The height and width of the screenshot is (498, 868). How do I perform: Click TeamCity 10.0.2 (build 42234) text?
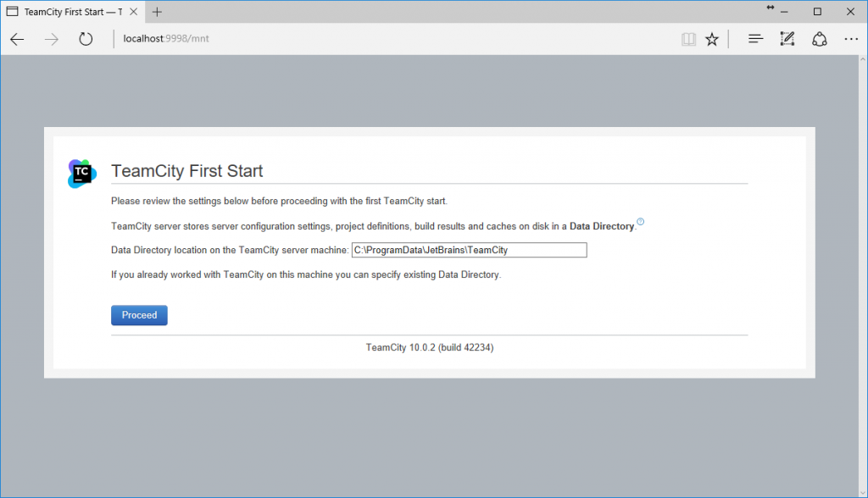coord(430,347)
